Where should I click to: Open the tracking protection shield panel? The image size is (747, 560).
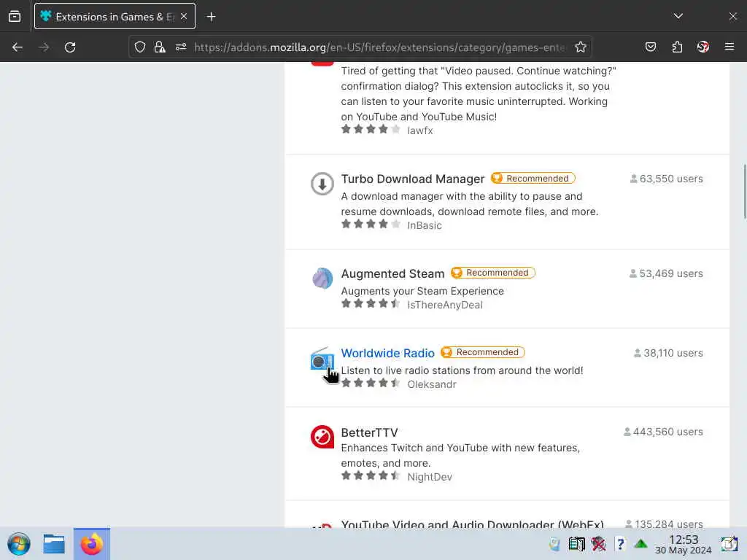click(139, 47)
